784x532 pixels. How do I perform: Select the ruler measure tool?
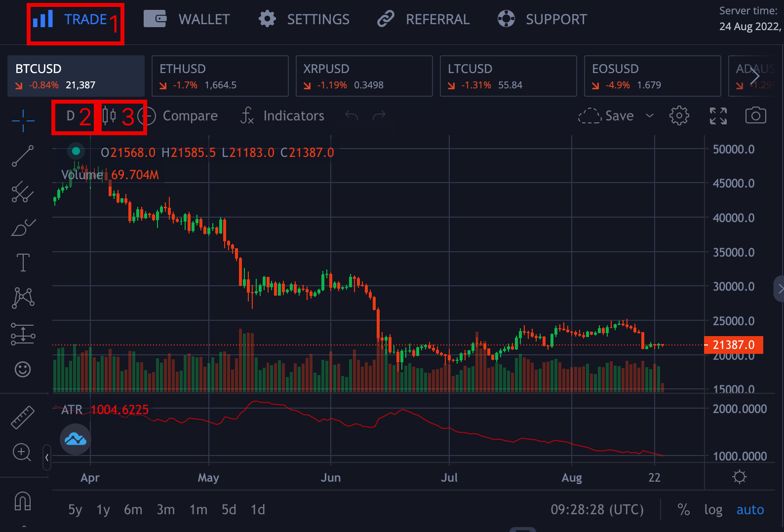[23, 417]
